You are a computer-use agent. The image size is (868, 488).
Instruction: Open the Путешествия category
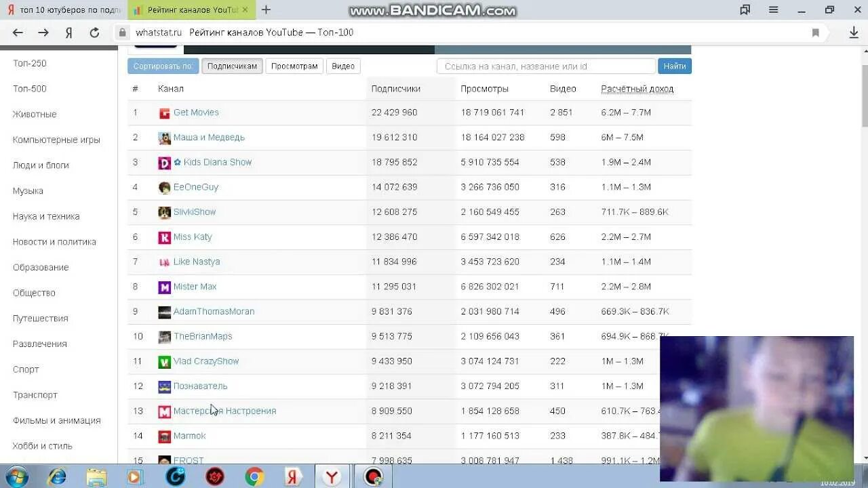[x=41, y=319]
